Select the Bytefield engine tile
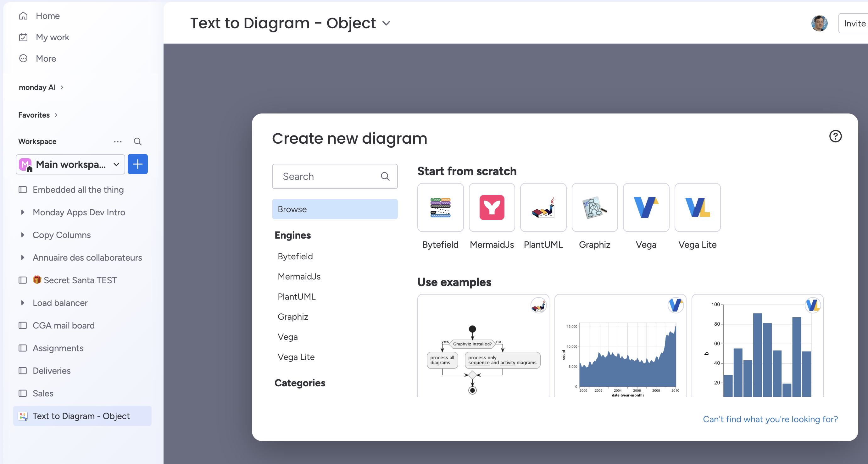 tap(440, 207)
